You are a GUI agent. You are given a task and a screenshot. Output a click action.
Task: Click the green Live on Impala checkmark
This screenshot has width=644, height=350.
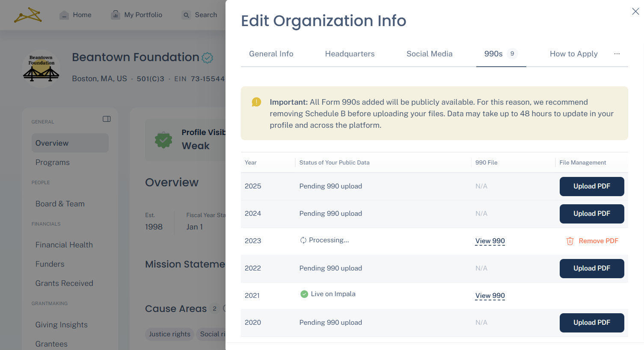pyautogui.click(x=304, y=294)
